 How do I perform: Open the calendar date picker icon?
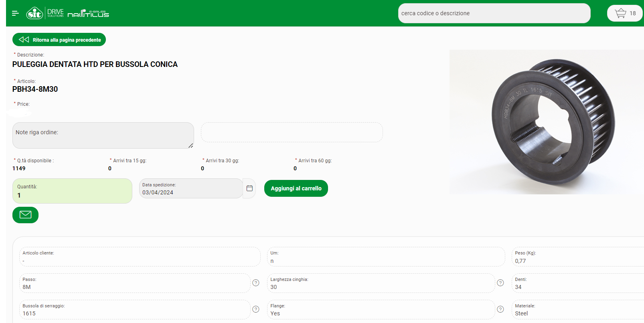(249, 188)
